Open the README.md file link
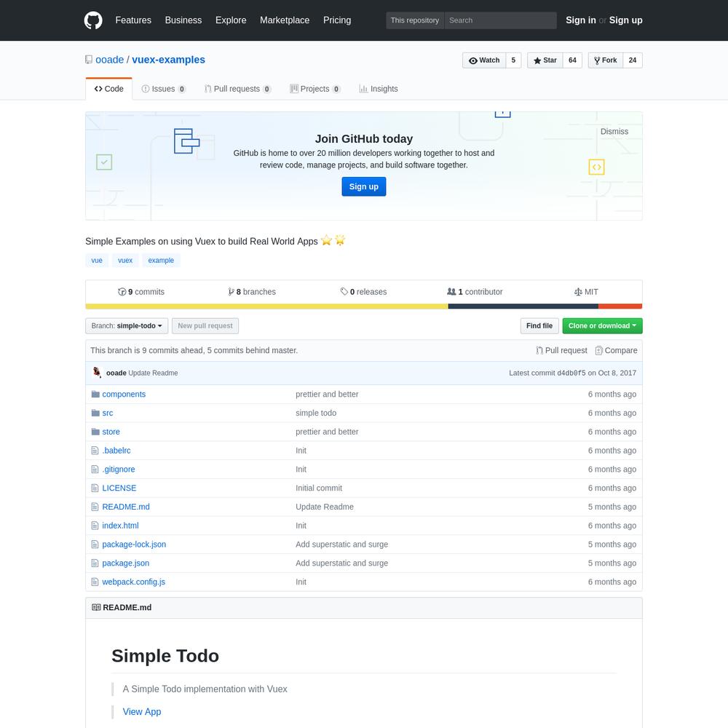728x728 pixels. coord(126,507)
